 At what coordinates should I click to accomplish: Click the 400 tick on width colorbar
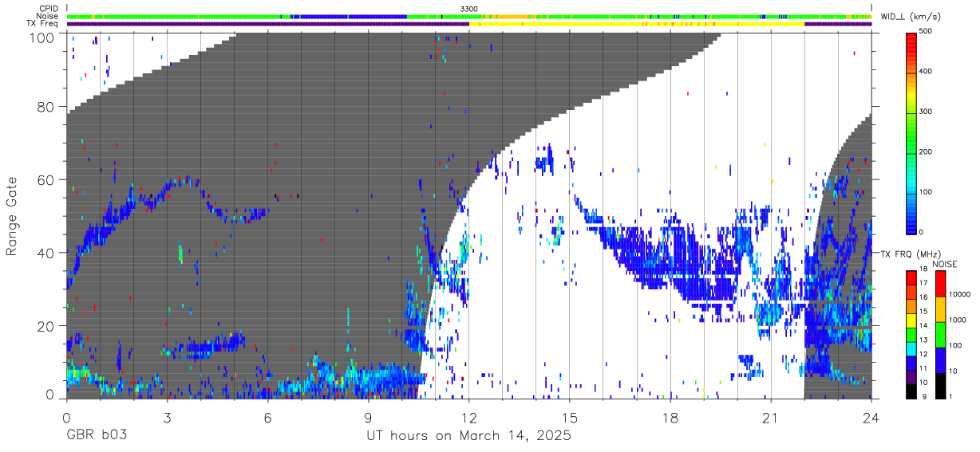[926, 72]
